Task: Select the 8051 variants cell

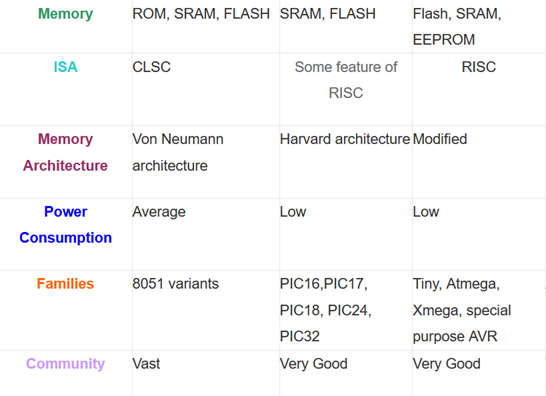Action: (x=176, y=284)
